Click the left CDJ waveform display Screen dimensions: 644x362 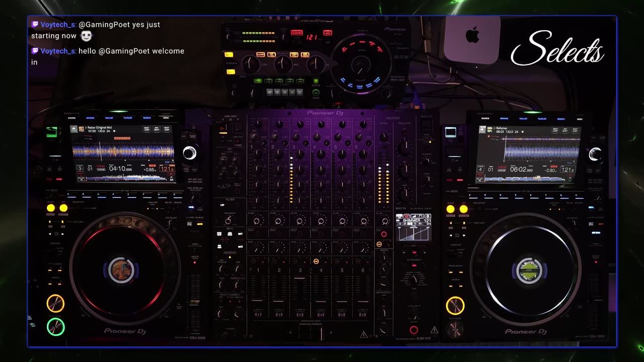[123, 151]
